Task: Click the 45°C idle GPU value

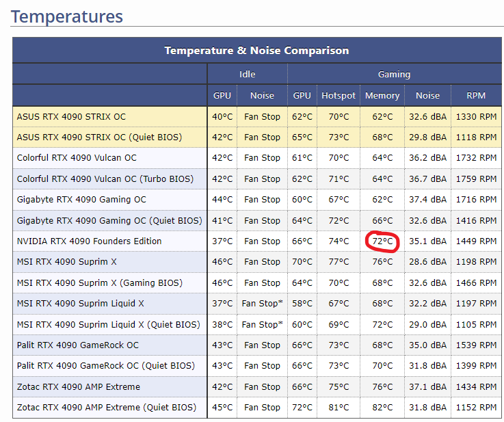Action: (x=222, y=408)
